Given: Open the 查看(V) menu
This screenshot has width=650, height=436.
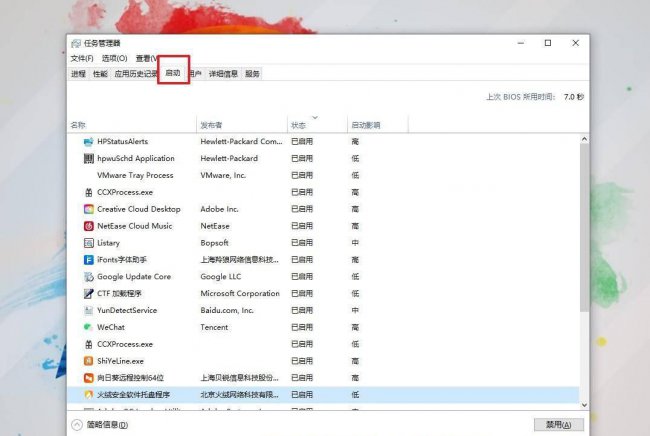Looking at the screenshot, I should [x=146, y=58].
